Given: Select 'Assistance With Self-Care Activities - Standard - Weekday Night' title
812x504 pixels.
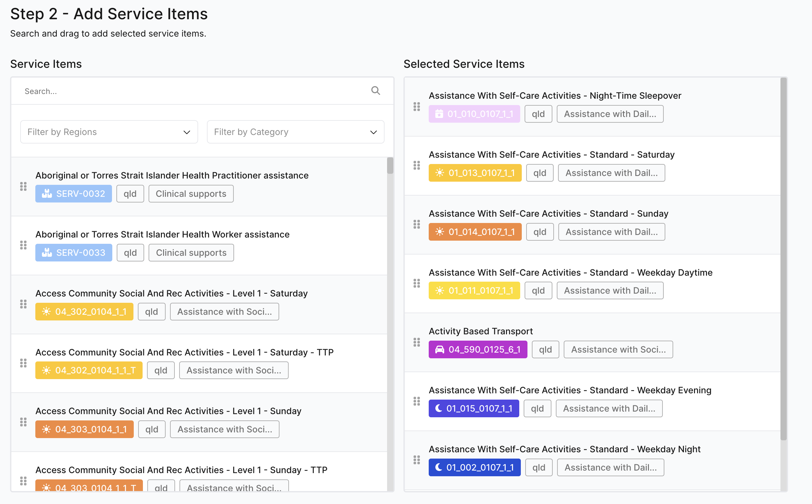Looking at the screenshot, I should 564,449.
